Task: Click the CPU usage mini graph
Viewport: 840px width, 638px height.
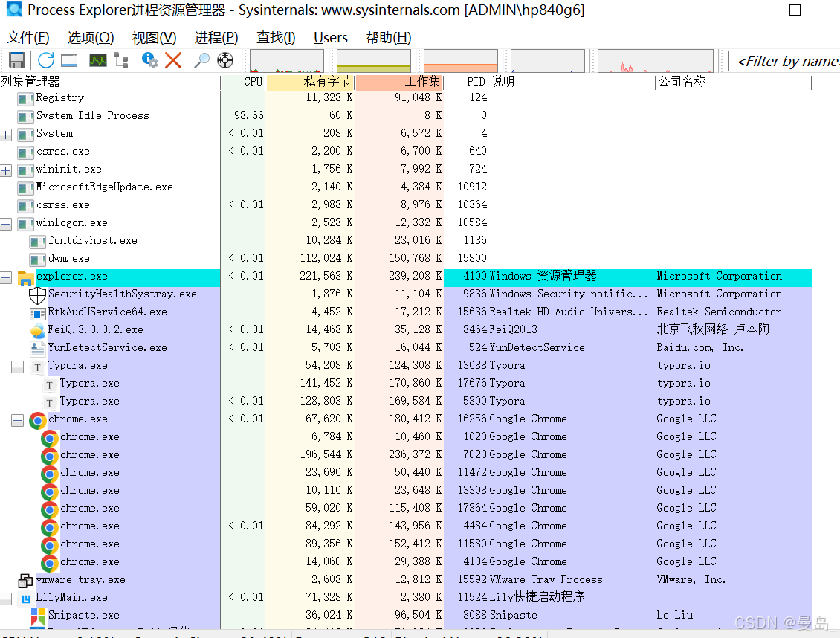Action: coord(287,60)
